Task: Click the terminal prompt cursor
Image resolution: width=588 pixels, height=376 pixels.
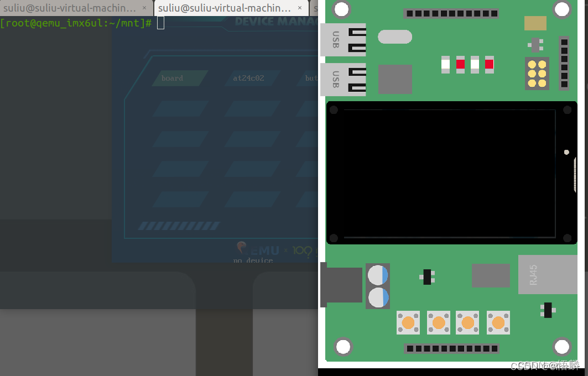Action: [160, 23]
